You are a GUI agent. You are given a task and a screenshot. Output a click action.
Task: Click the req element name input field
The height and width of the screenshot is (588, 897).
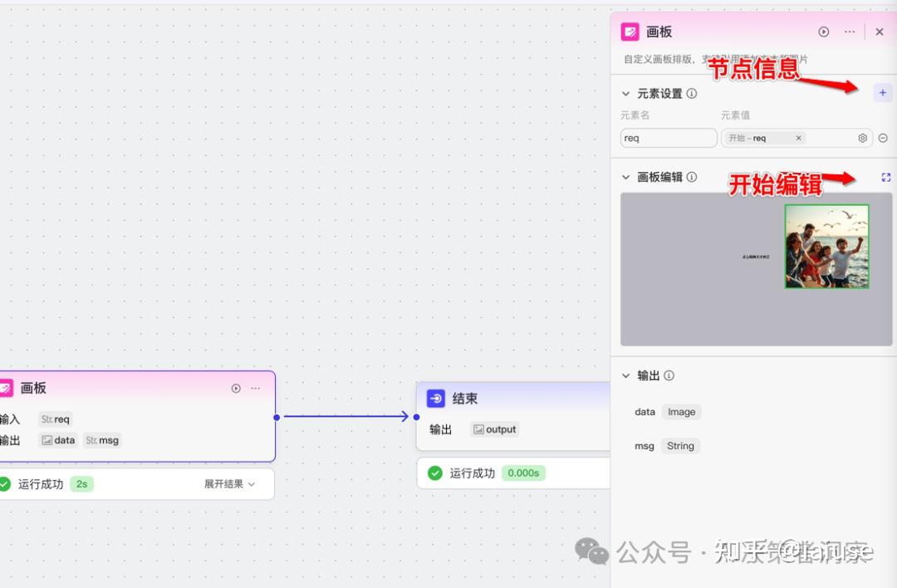pyautogui.click(x=668, y=137)
